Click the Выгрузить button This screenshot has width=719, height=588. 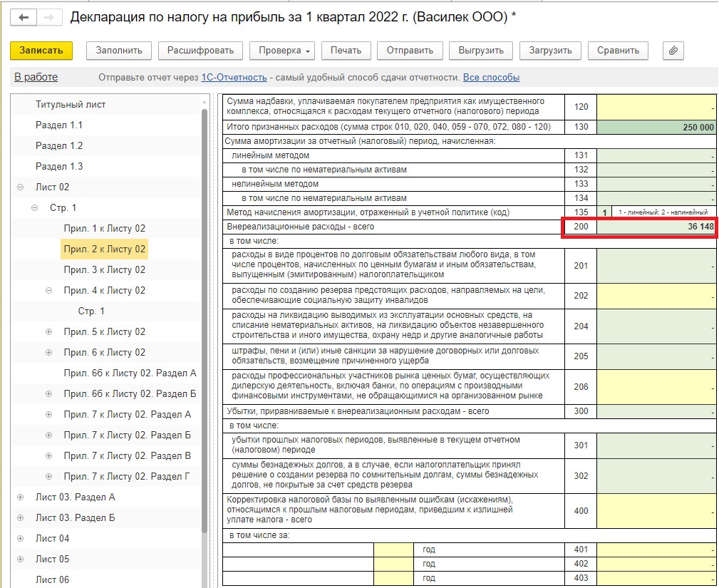[481, 51]
